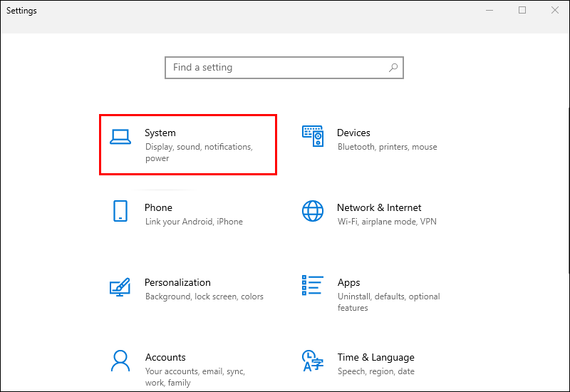Click the Phone icon
Viewport: 570px width, 392px height.
tap(120, 211)
